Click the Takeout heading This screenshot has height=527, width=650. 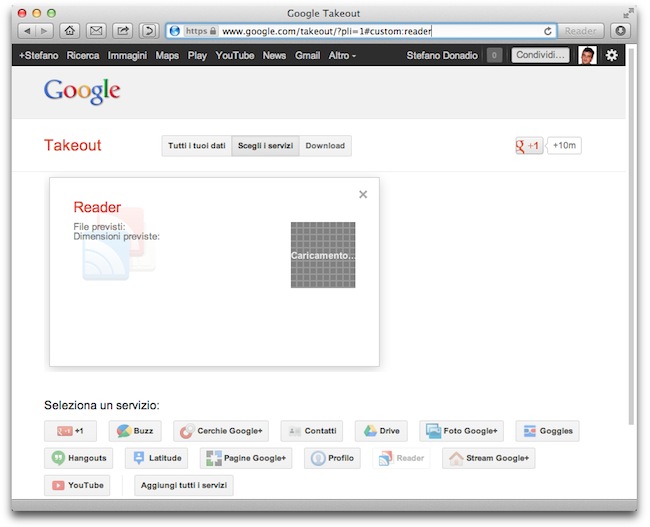(73, 146)
